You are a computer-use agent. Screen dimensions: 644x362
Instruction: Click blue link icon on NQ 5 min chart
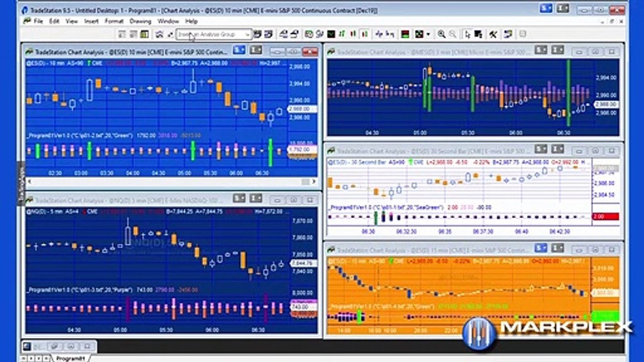click(239, 199)
